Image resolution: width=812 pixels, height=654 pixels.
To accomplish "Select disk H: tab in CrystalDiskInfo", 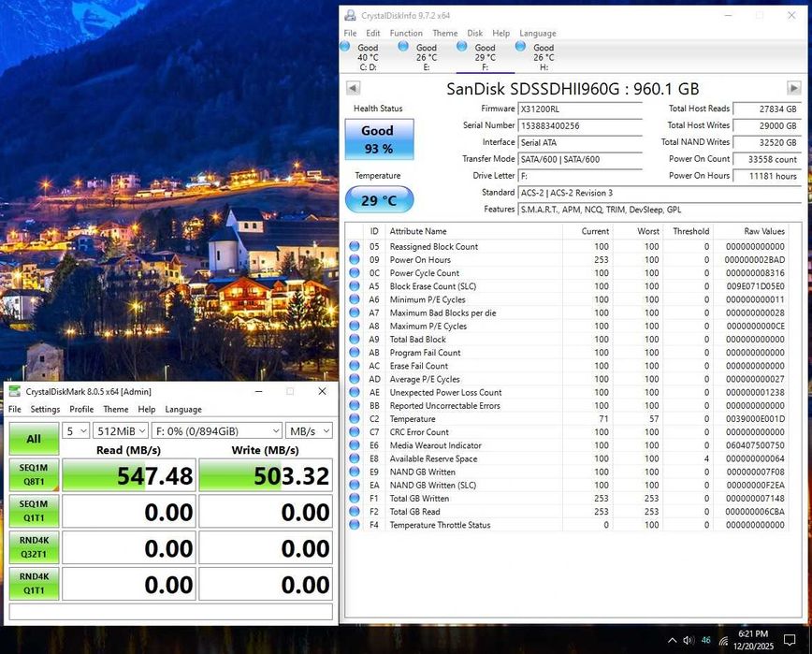I will pyautogui.click(x=544, y=56).
